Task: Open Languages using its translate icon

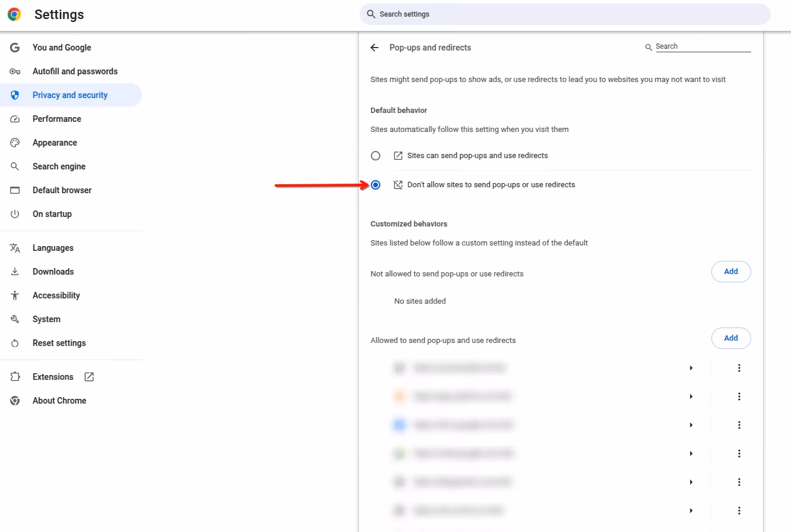Action: 15,248
